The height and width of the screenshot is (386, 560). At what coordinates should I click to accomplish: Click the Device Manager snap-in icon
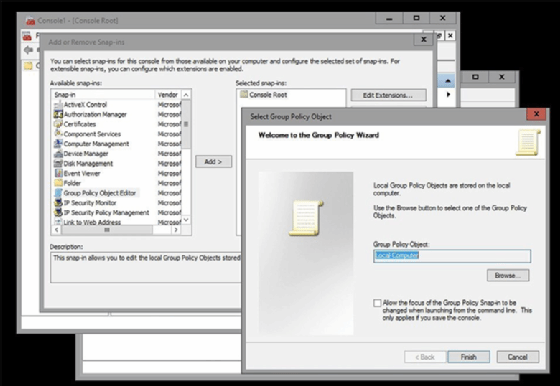point(58,154)
